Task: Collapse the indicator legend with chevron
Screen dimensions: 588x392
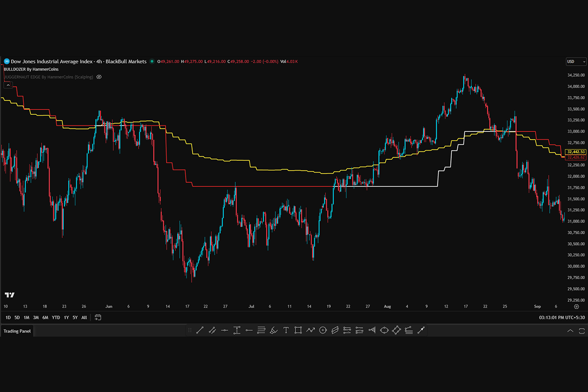Action: [8, 85]
